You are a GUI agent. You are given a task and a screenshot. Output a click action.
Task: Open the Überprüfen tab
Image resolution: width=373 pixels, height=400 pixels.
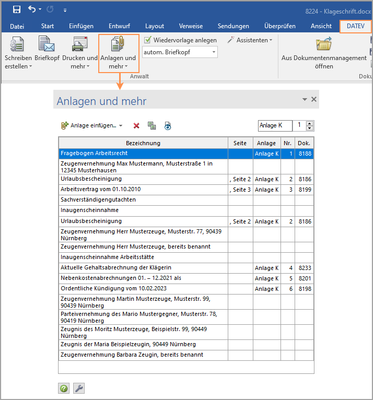[280, 26]
